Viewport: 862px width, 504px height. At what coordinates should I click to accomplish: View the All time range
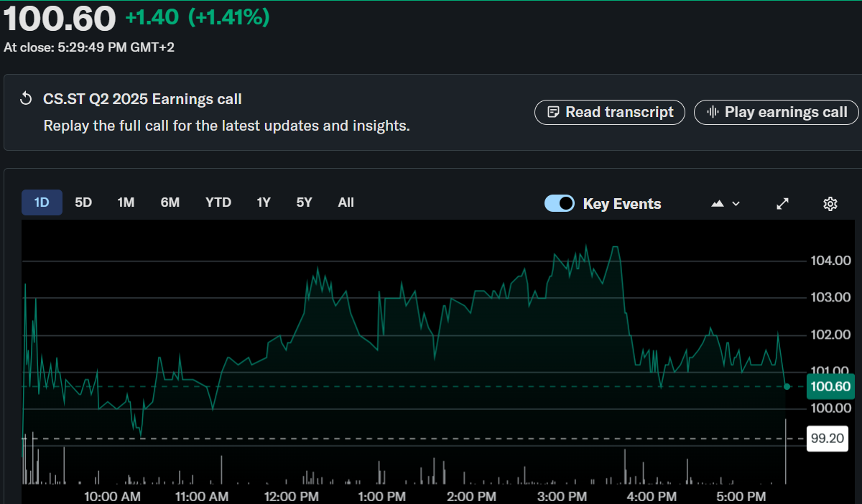point(346,202)
